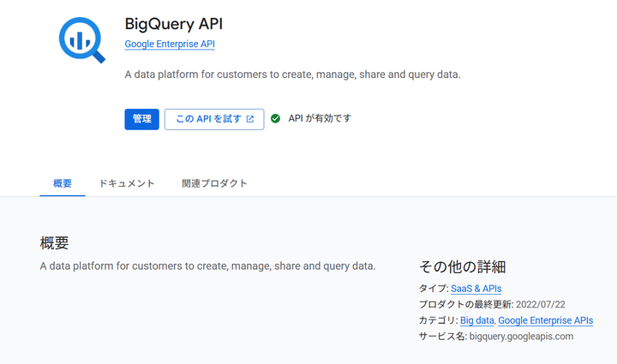617x364 pixels.
Task: Click the external link icon in the try API button
Action: click(250, 119)
